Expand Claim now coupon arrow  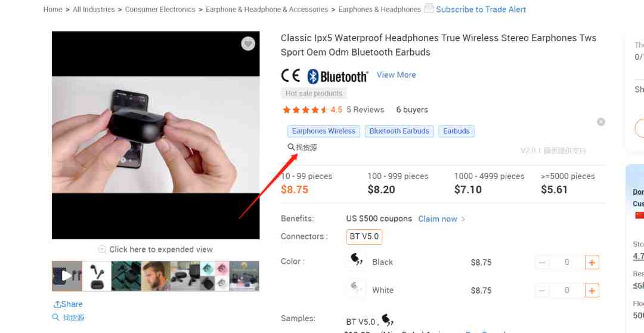[x=463, y=219]
